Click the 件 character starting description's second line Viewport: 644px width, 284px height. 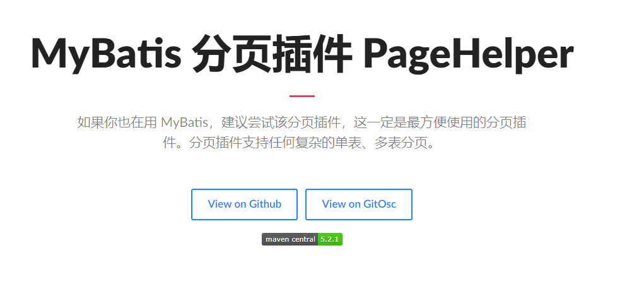coord(169,143)
